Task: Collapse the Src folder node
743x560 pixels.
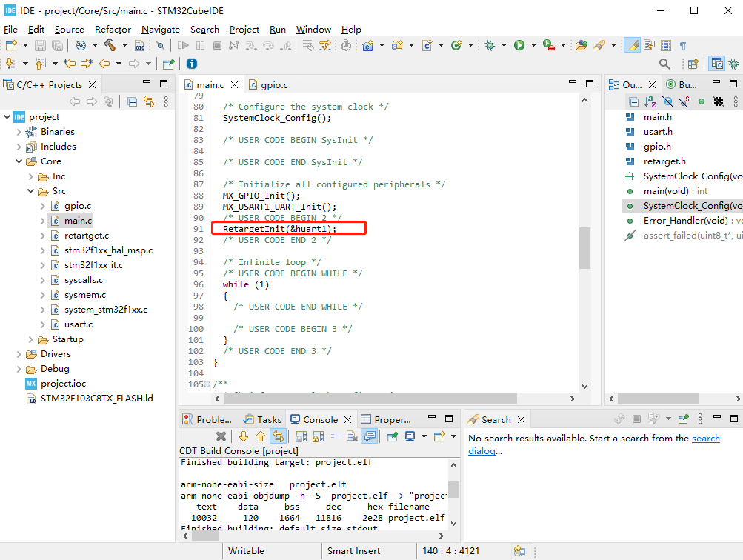Action: (31, 191)
